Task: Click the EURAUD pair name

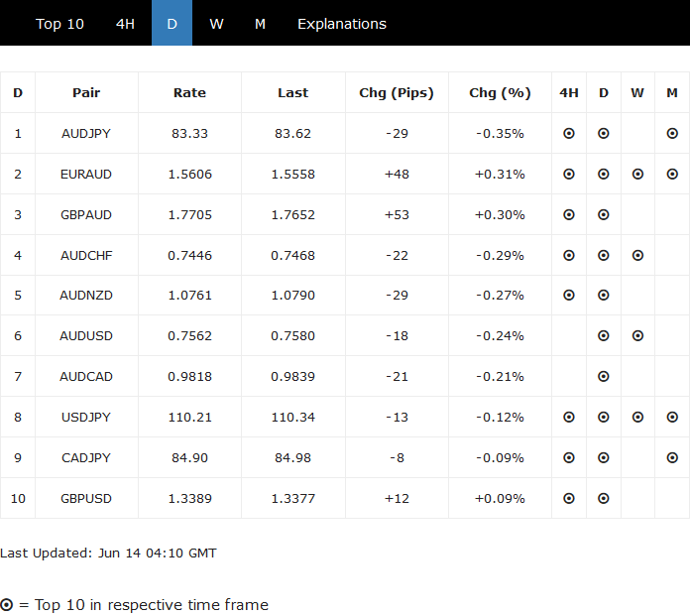Action: pyautogui.click(x=86, y=174)
